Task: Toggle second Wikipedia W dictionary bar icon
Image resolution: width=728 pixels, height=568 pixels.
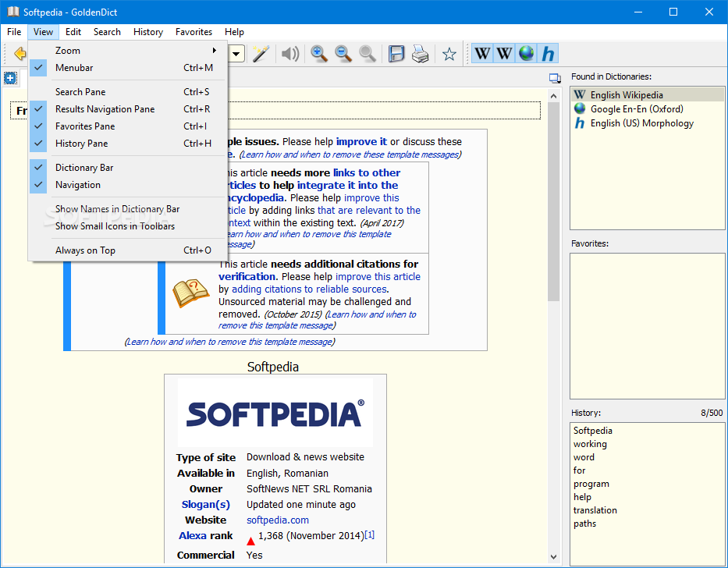Action: coord(504,53)
